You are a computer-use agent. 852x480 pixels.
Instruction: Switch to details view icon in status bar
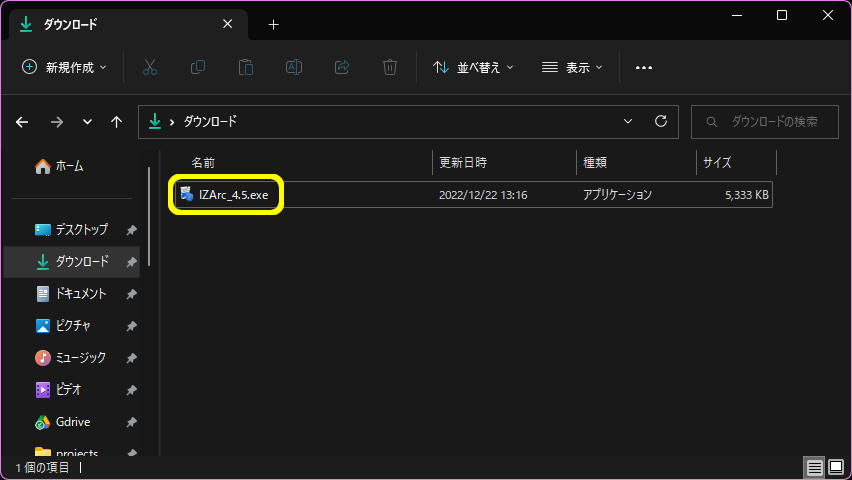pos(814,467)
